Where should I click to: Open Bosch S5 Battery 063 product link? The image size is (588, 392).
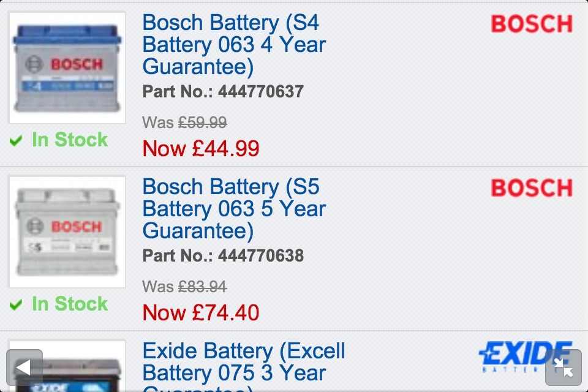tap(233, 209)
